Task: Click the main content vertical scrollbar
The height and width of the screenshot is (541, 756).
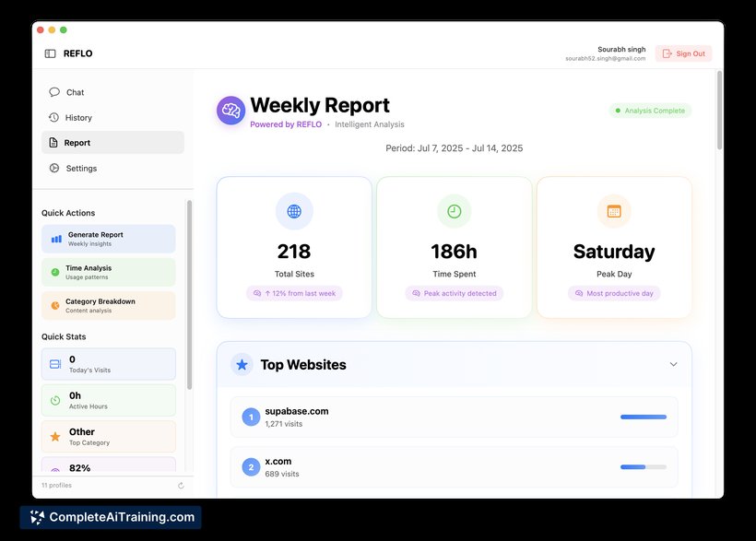Action: pos(719,111)
